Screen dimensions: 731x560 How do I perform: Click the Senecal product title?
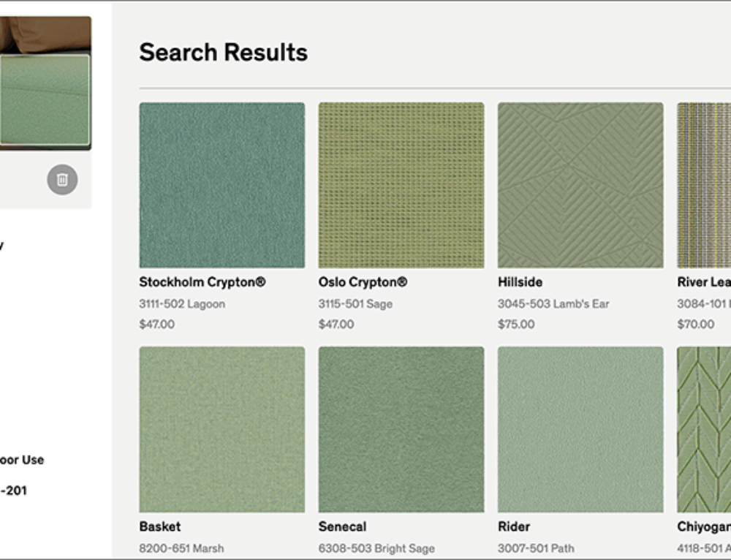click(342, 526)
